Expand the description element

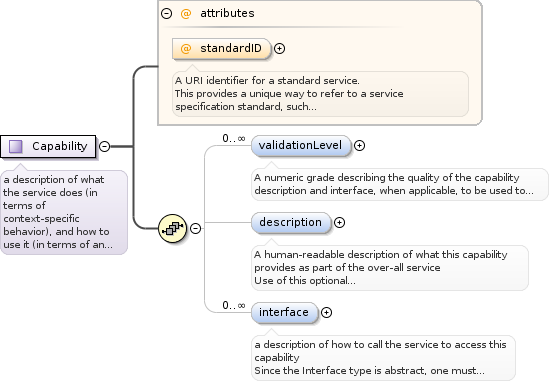339,222
